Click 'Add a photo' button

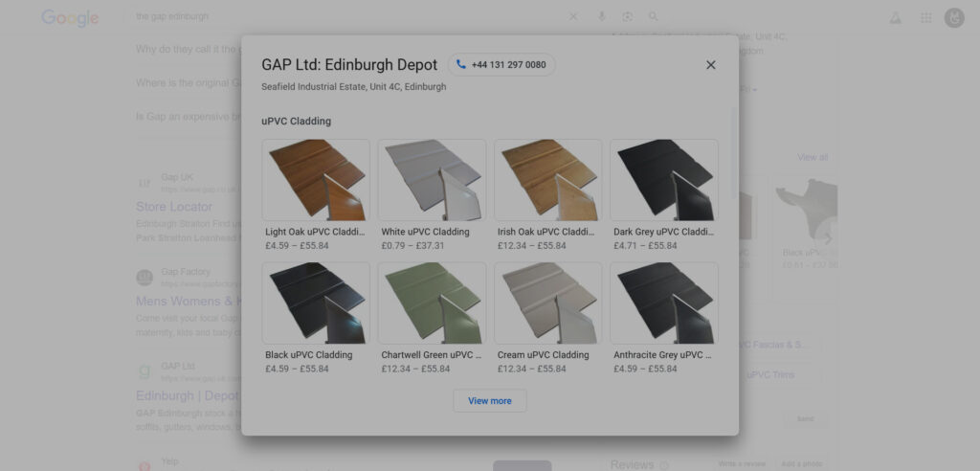[804, 464]
